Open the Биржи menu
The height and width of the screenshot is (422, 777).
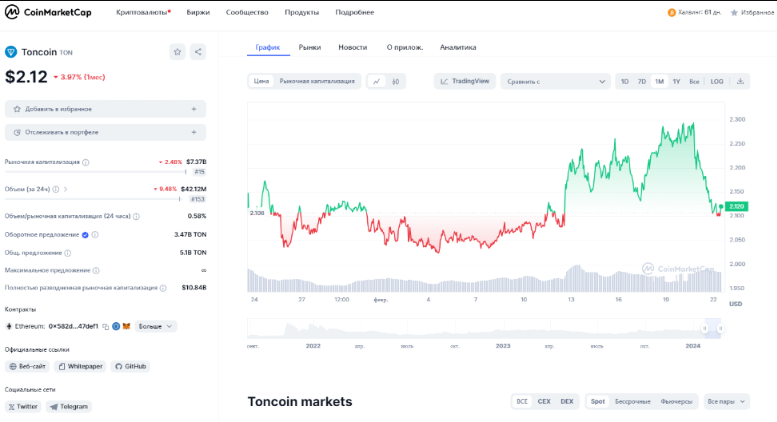(198, 12)
